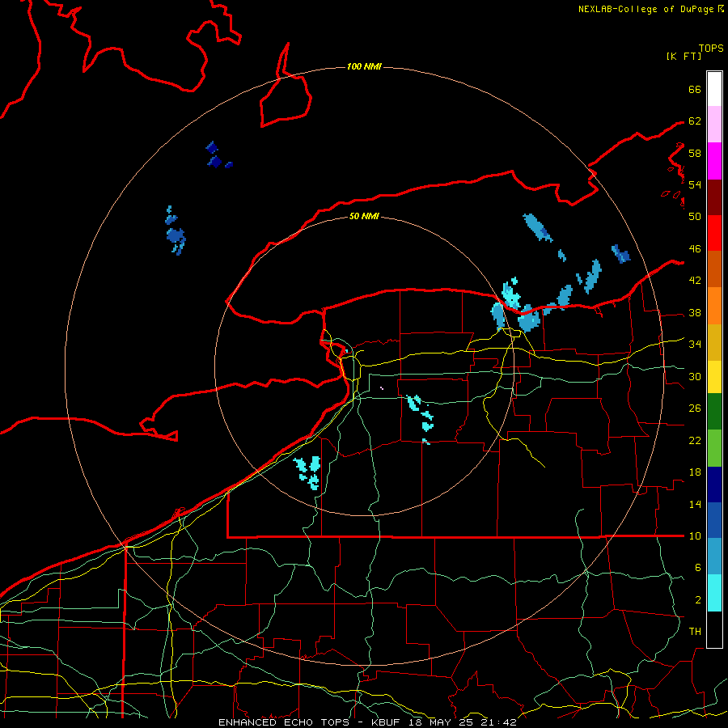Click the 50 NMI range ring label
This screenshot has width=728, height=728.
(x=364, y=216)
